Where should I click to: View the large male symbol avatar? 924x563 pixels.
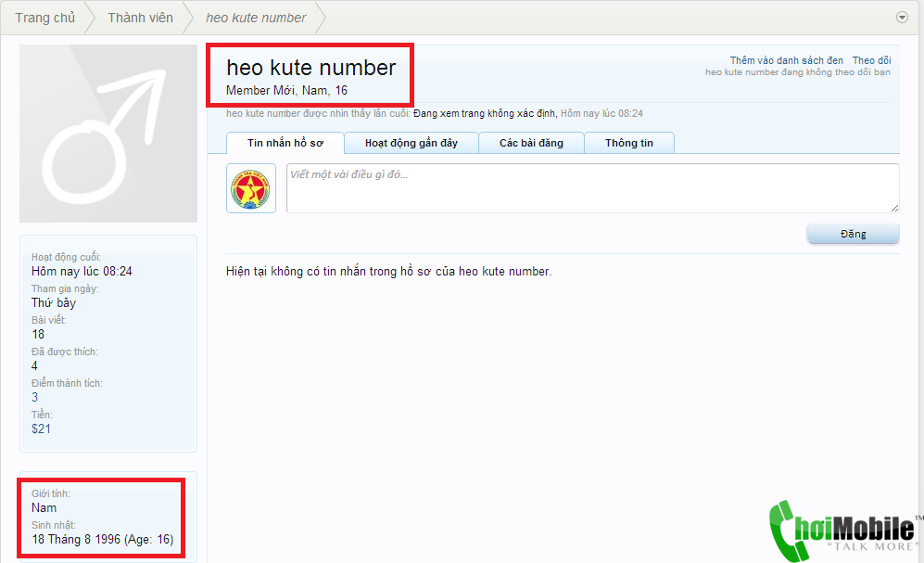click(x=108, y=134)
